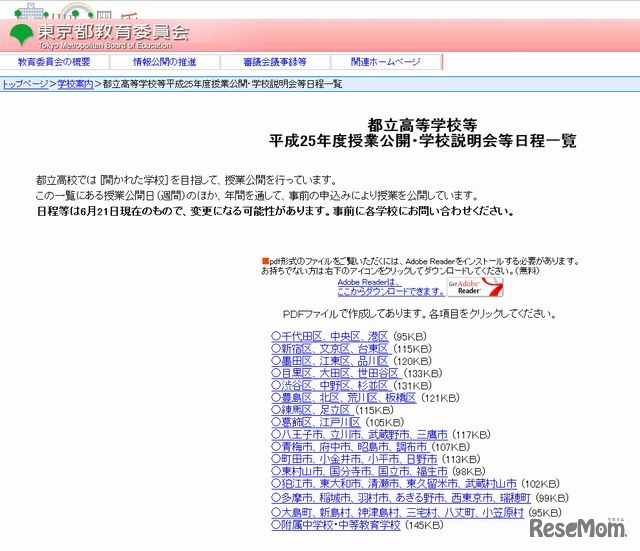Click the line starting お持ちでない方は
Viewport: 640px width, 551px height.
coord(400,271)
